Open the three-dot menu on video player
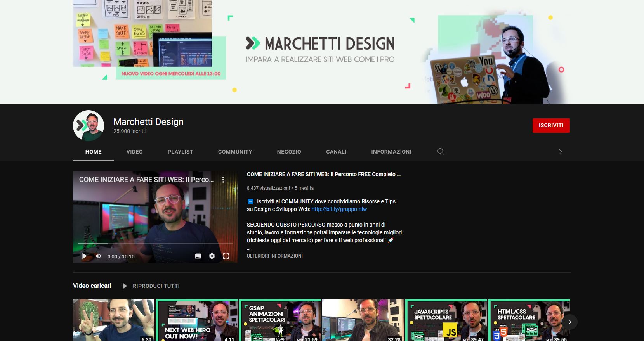The height and width of the screenshot is (341, 644). coord(223,180)
